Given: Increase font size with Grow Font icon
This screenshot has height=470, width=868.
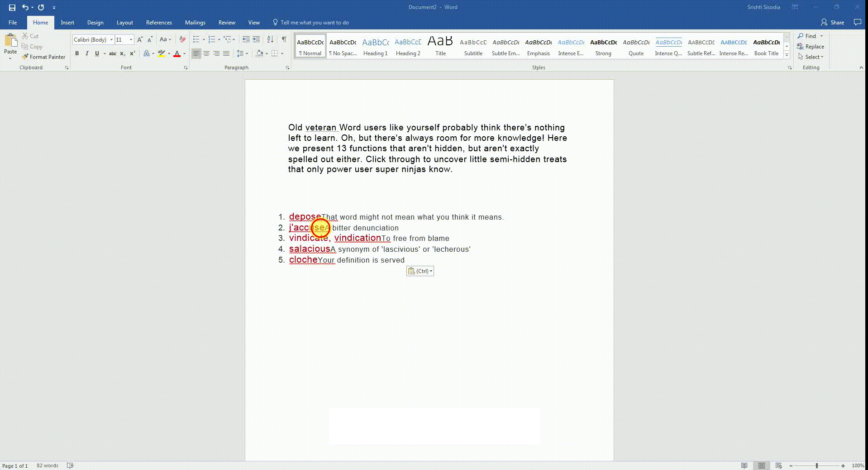Looking at the screenshot, I should pos(140,40).
